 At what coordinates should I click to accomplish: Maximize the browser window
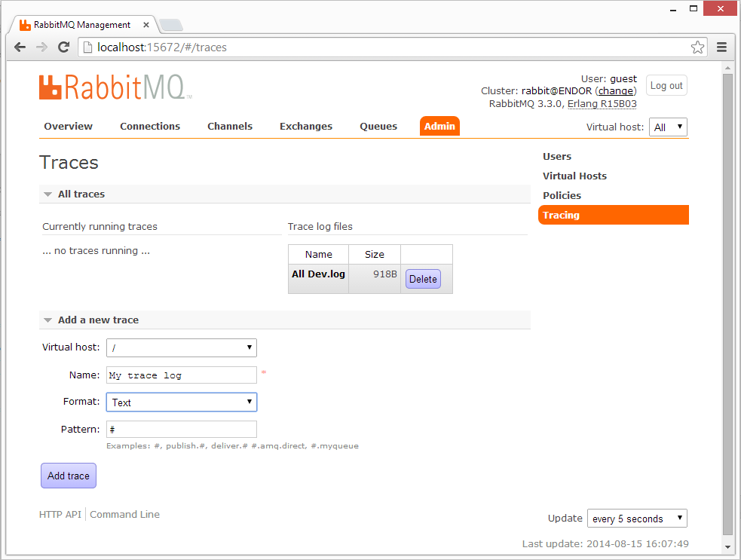[x=694, y=8]
